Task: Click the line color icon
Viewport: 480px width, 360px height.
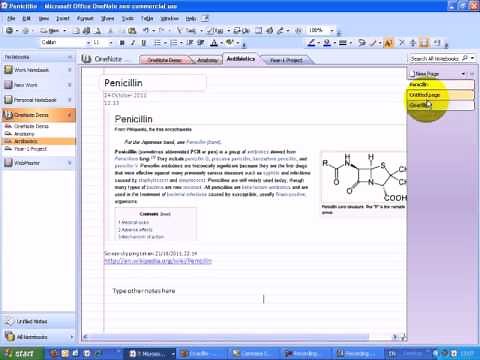Action: tap(327, 43)
